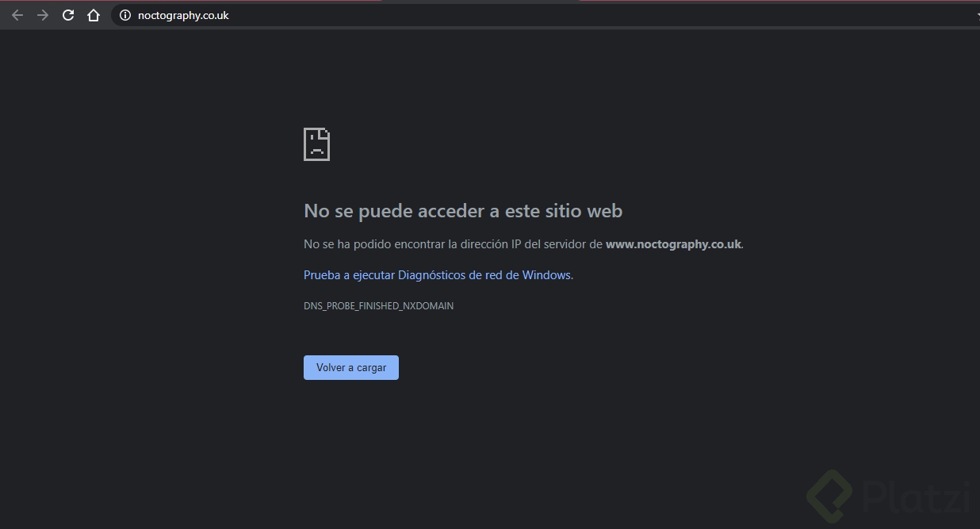Select the noctography.co.uk URL text
980x529 pixels.
[183, 14]
